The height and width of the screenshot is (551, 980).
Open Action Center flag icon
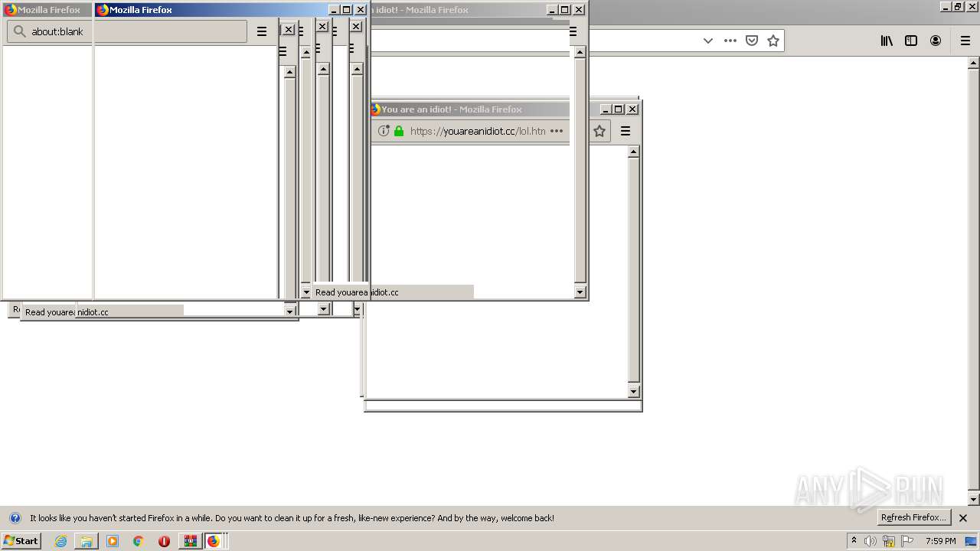[x=907, y=541]
